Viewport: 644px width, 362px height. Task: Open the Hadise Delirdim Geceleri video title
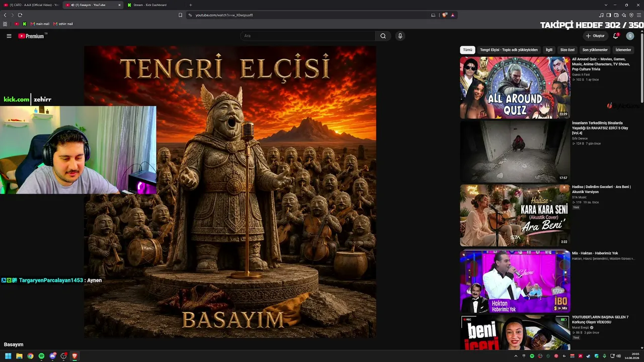(601, 189)
